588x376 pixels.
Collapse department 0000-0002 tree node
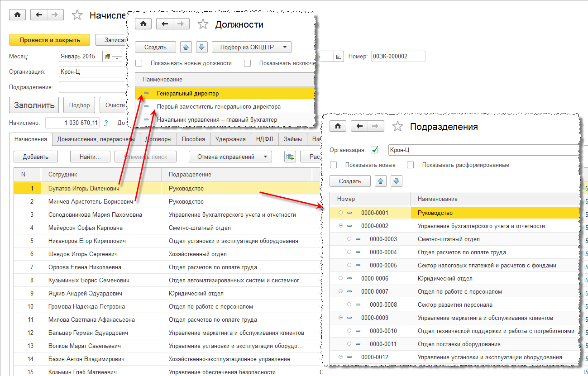(340, 226)
